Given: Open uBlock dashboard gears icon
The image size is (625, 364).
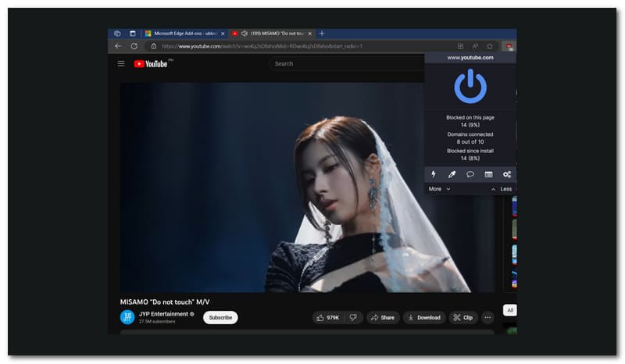Looking at the screenshot, I should pos(506,174).
